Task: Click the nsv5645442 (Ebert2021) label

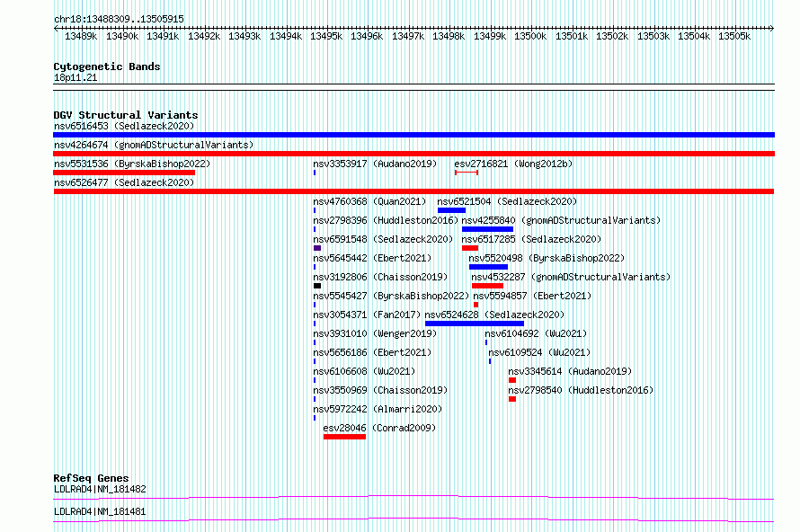Action: (372, 258)
